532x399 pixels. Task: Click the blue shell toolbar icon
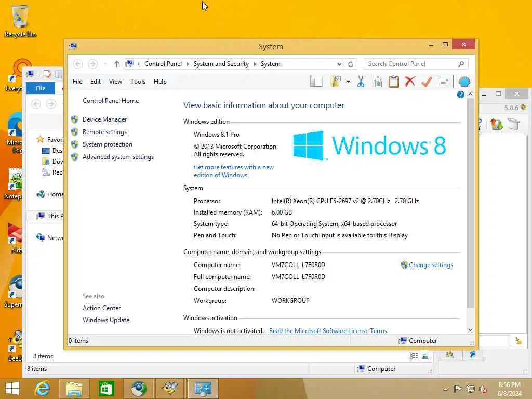coord(464,82)
